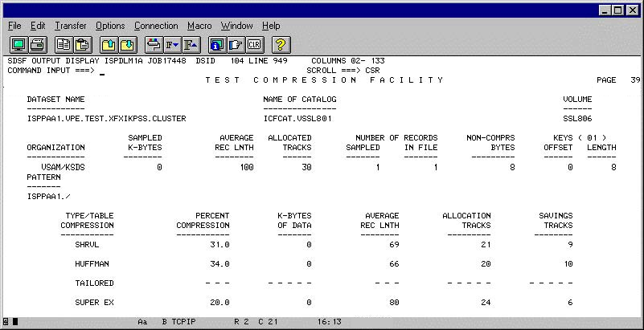This screenshot has height=330, width=644.
Task: Click the volume value SSL806
Action: (577, 119)
